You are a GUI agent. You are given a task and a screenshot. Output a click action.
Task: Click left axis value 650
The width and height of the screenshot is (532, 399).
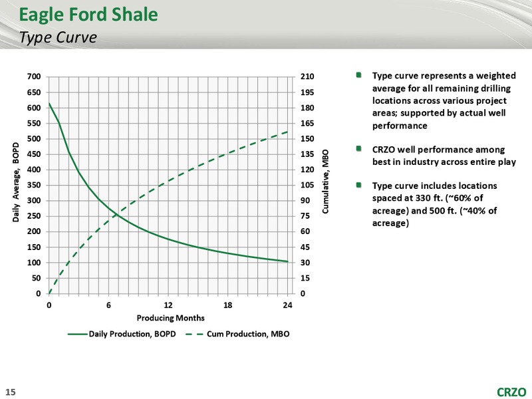[34, 92]
